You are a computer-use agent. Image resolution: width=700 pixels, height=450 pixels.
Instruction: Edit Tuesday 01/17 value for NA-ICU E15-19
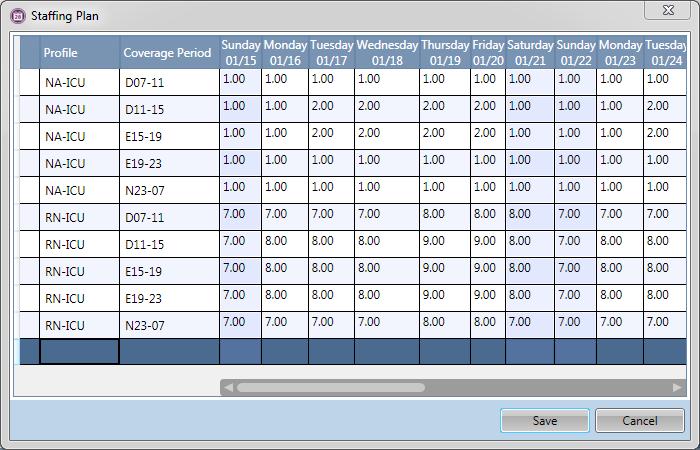331,136
